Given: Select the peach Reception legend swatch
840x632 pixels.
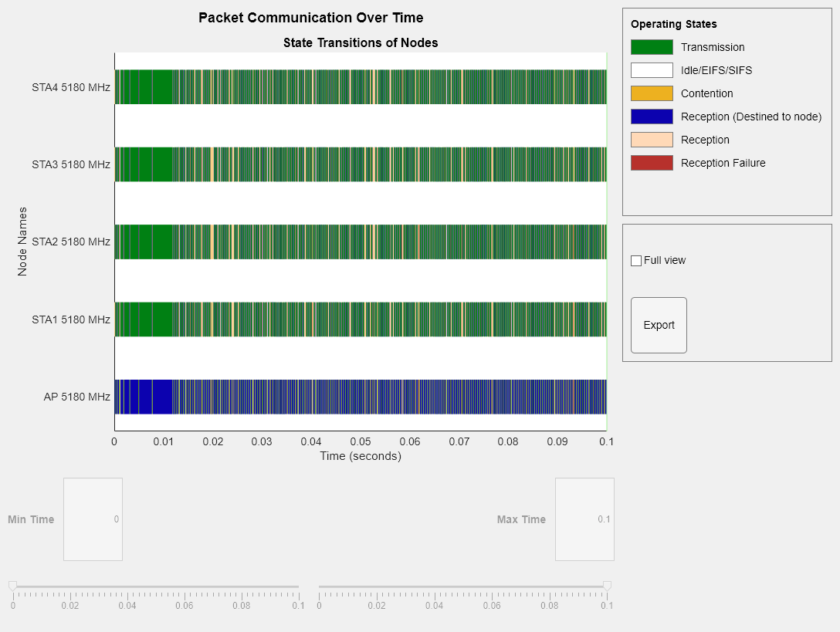Looking at the screenshot, I should [x=652, y=140].
